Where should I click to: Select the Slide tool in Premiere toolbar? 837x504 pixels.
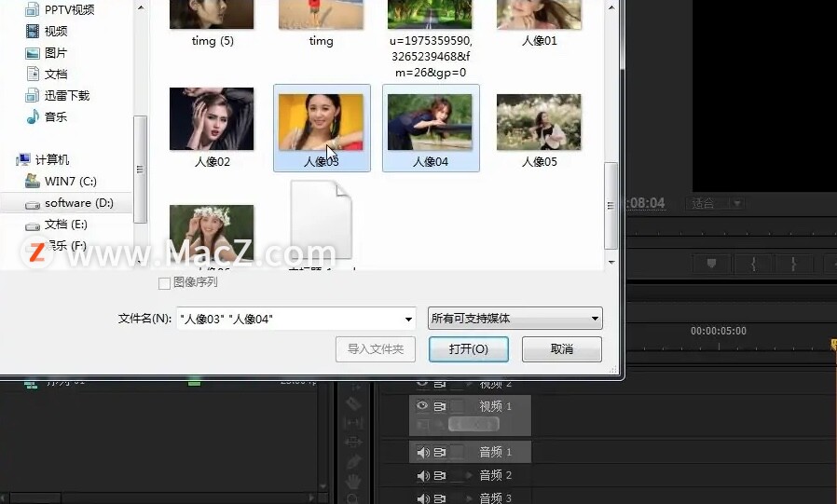353,442
